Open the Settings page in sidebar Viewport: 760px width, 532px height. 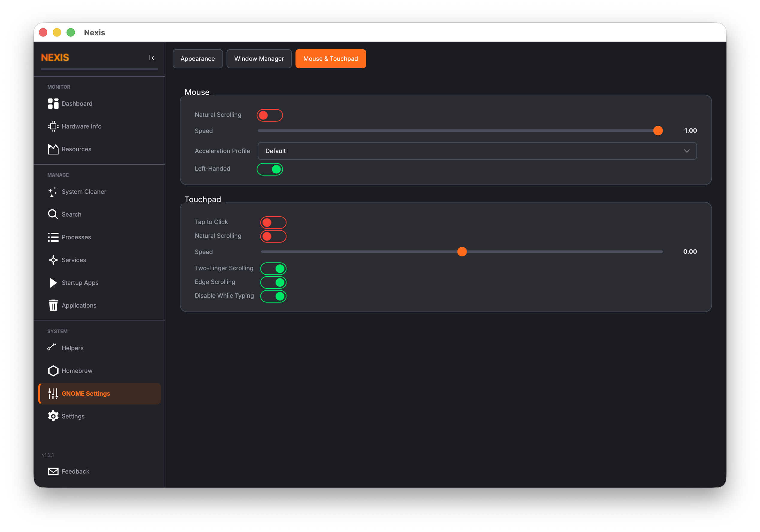coord(73,416)
